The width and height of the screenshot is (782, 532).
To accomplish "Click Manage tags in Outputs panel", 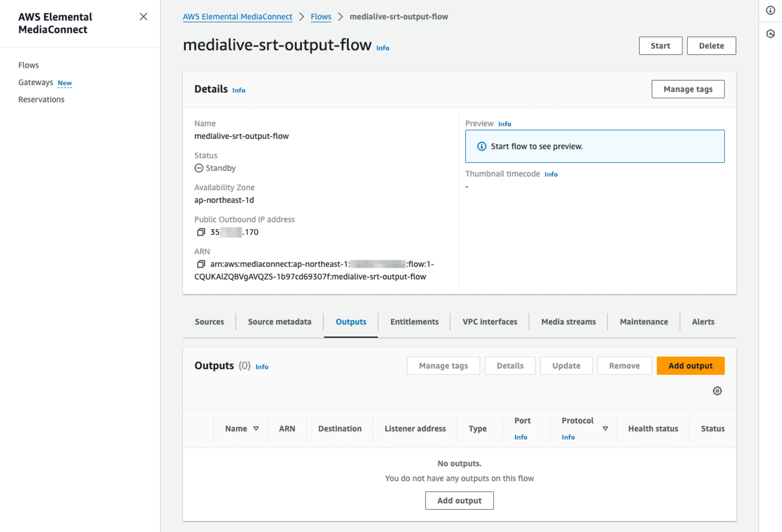I will coord(443,366).
